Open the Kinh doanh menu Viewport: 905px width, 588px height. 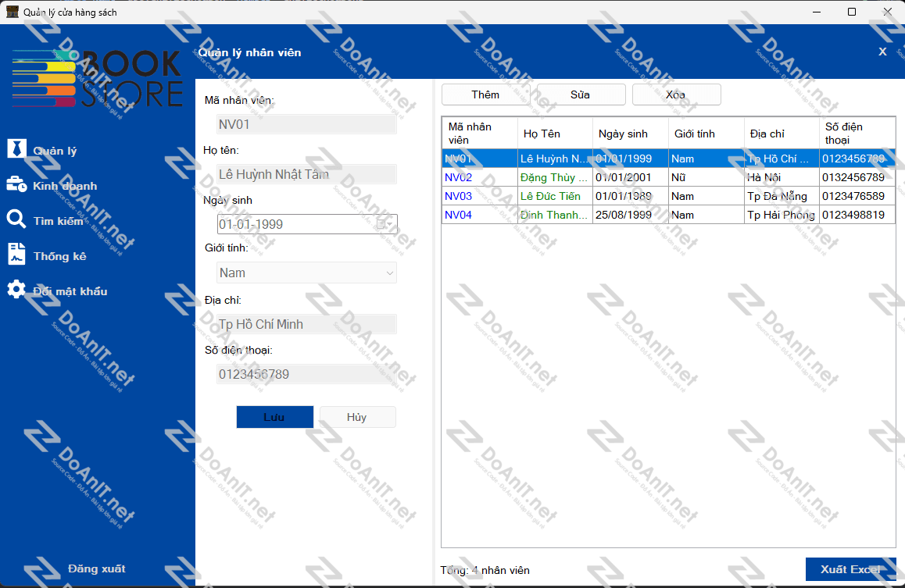[x=65, y=186]
